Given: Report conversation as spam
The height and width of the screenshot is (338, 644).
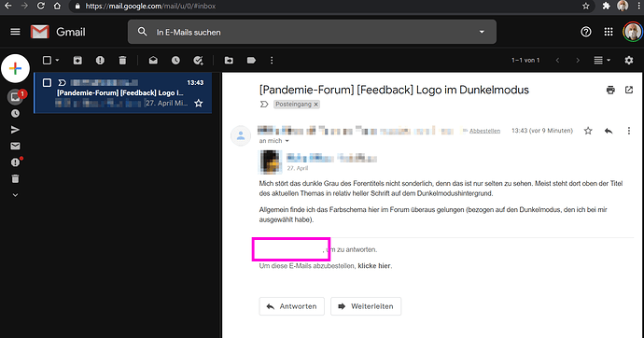Looking at the screenshot, I should 100,61.
